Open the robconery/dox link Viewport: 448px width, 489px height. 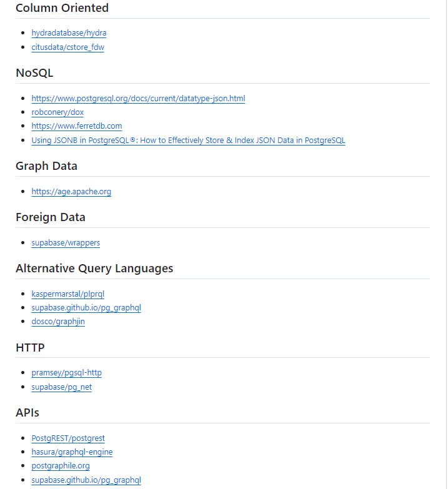coord(57,112)
